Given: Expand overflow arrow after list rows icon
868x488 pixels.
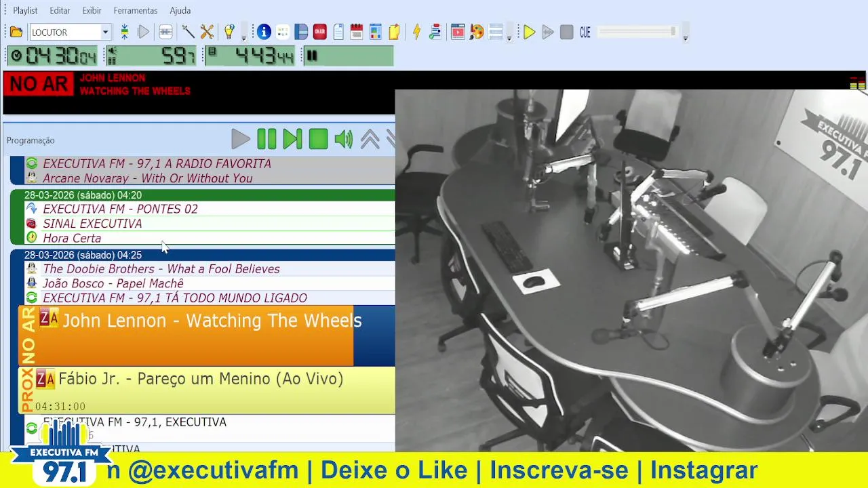Looking at the screenshot, I should click(509, 38).
